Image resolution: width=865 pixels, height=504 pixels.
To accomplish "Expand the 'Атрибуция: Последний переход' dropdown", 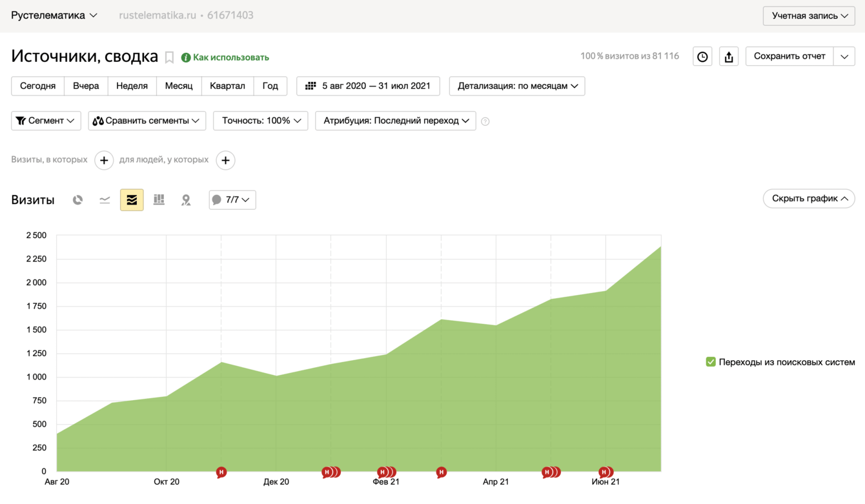I will tap(396, 121).
